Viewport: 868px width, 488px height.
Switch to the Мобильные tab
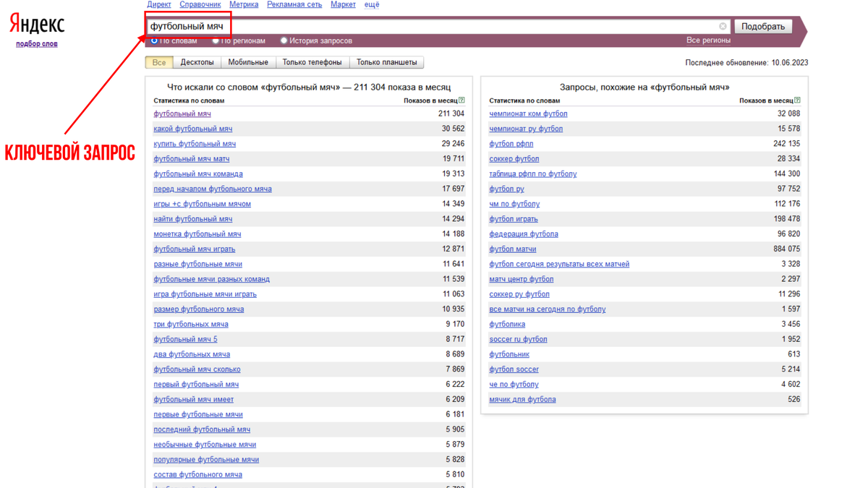(x=248, y=62)
